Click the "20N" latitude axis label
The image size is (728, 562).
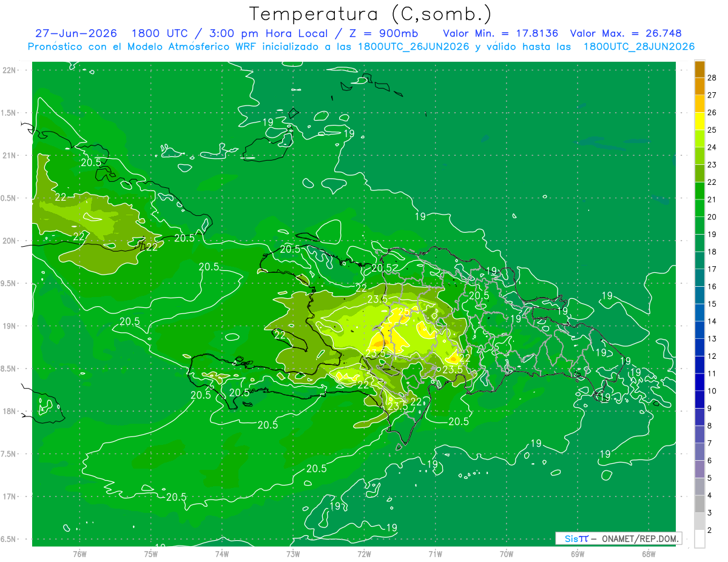click(x=10, y=241)
